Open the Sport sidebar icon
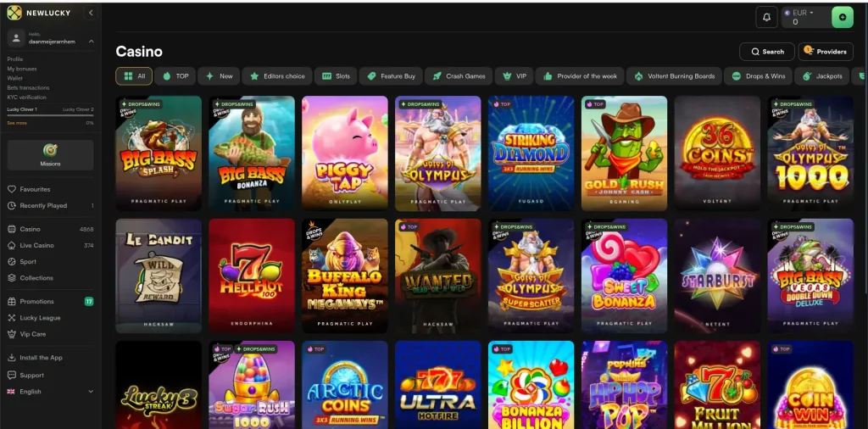This screenshot has height=429, width=868. 12,262
